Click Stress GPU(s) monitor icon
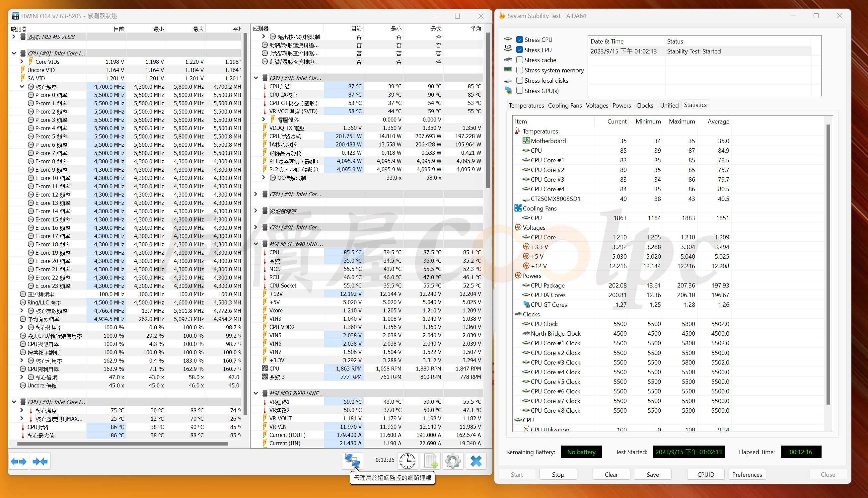 (508, 91)
